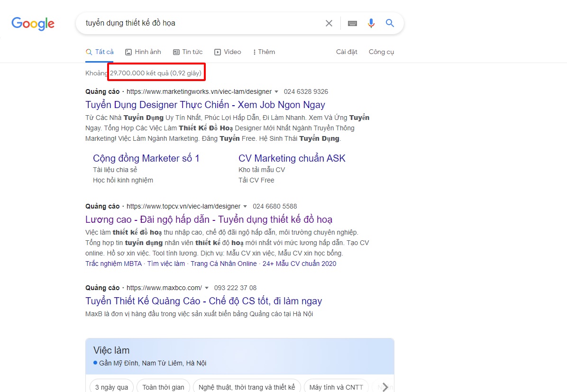Expand the Thêm menu
The height and width of the screenshot is (392, 567).
(264, 52)
